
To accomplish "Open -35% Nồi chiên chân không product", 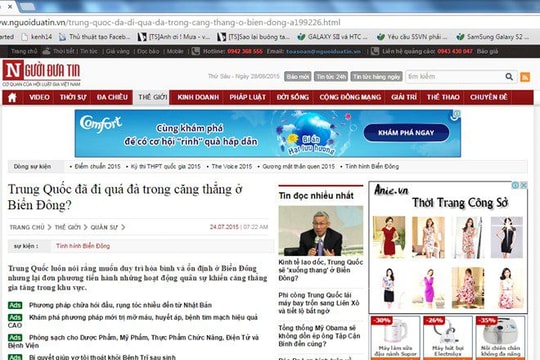I will click(500, 338).
